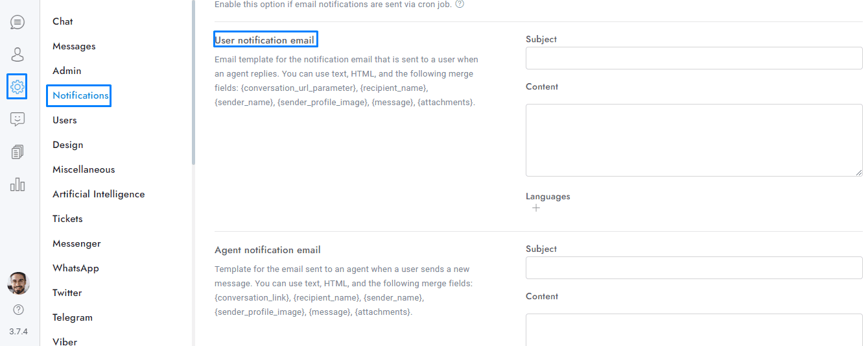The height and width of the screenshot is (346, 868).
Task: Click the agent notification Subject field
Action: [694, 268]
